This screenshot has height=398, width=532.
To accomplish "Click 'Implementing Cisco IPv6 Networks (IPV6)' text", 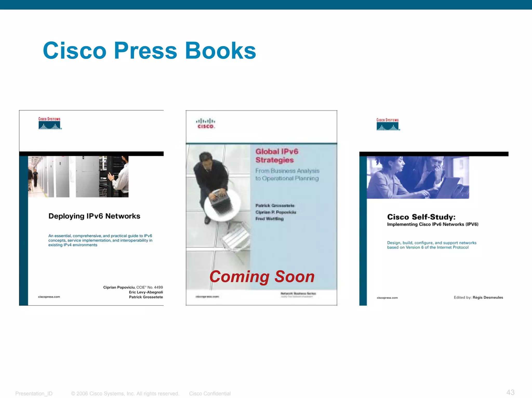I will [x=433, y=224].
